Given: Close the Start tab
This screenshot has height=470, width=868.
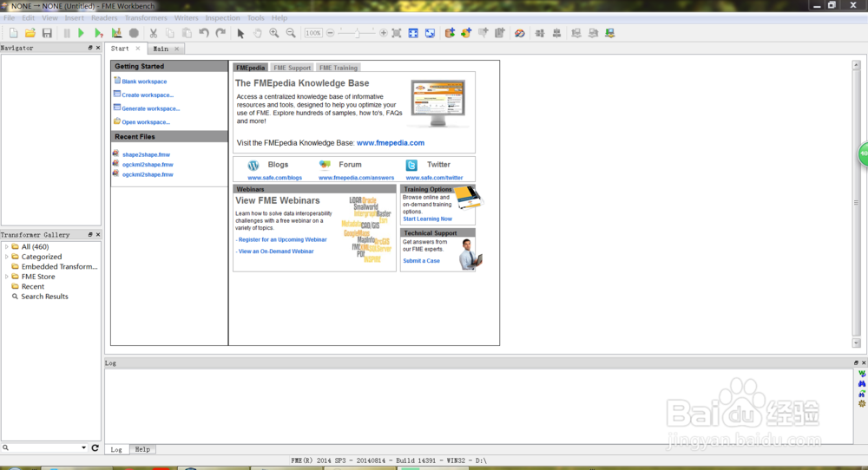Looking at the screenshot, I should pyautogui.click(x=138, y=49).
